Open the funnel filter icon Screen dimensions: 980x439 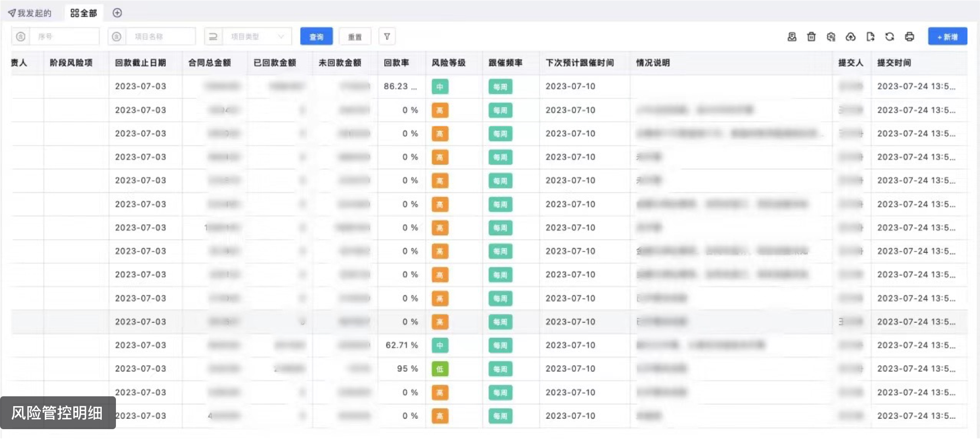[x=387, y=37]
